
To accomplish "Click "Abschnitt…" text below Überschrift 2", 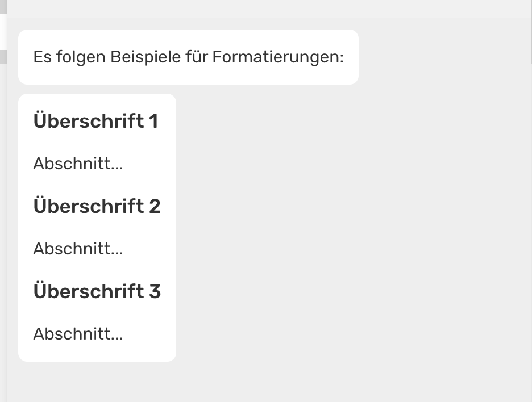I will [78, 249].
